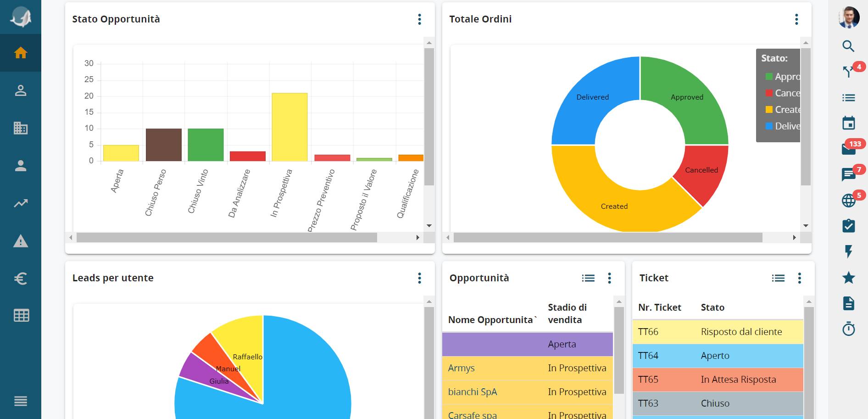868x419 pixels.
Task: Open the document icon in right toolbar
Action: pyautogui.click(x=848, y=303)
